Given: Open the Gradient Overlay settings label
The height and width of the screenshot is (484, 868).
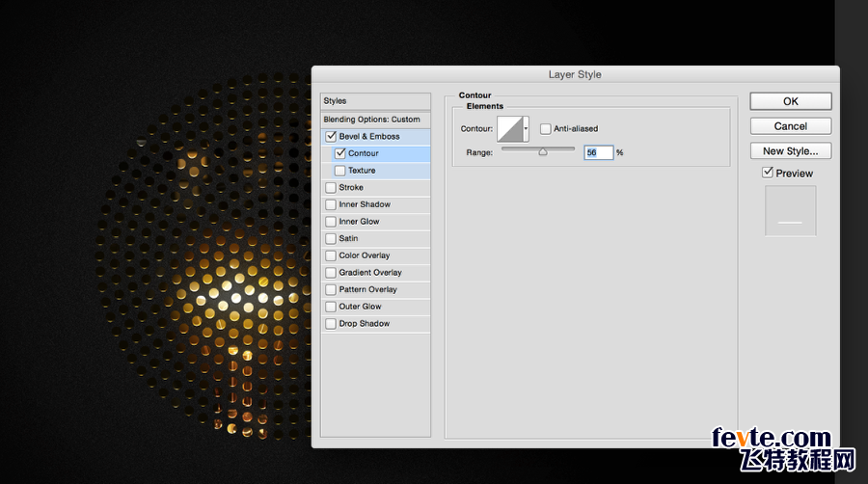Looking at the screenshot, I should (370, 273).
